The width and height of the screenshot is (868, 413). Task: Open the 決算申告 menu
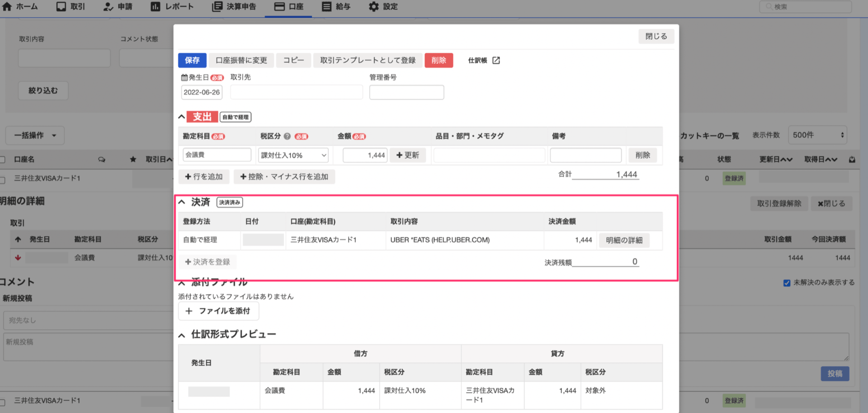pyautogui.click(x=234, y=7)
